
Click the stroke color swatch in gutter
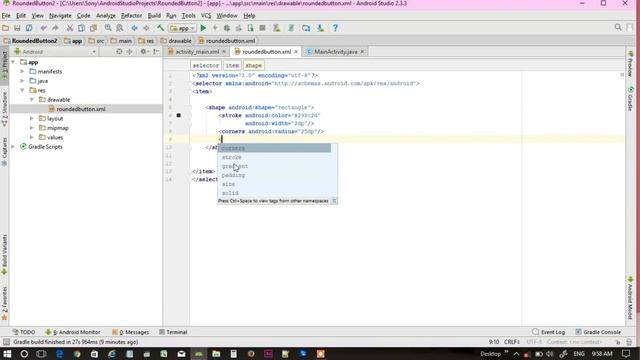[x=178, y=116]
